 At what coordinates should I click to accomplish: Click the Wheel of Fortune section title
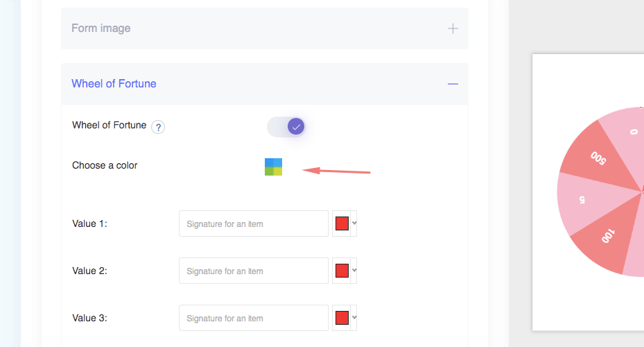point(114,84)
